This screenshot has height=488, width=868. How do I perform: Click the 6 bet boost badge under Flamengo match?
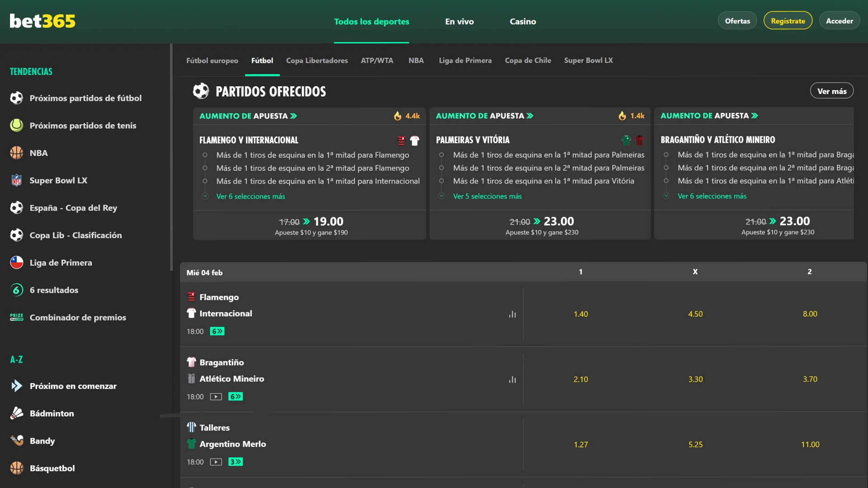[217, 331]
